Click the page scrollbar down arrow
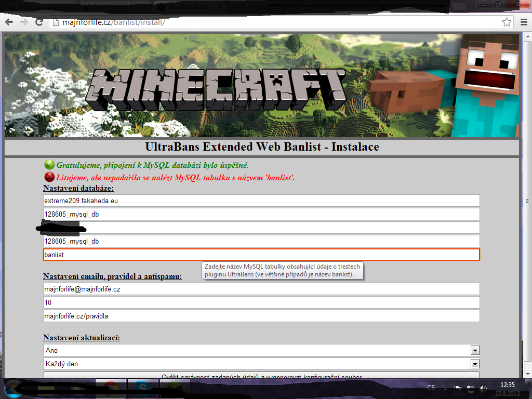532x399 pixels. (528, 374)
